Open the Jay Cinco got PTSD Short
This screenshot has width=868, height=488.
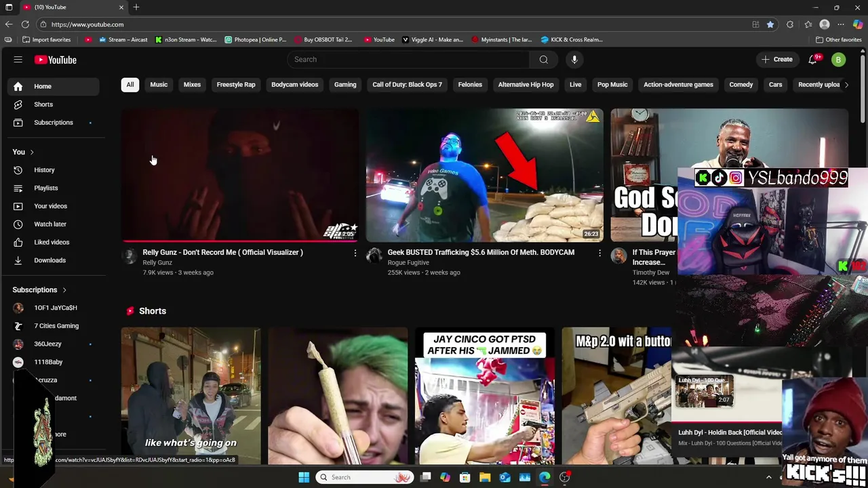[x=485, y=396]
